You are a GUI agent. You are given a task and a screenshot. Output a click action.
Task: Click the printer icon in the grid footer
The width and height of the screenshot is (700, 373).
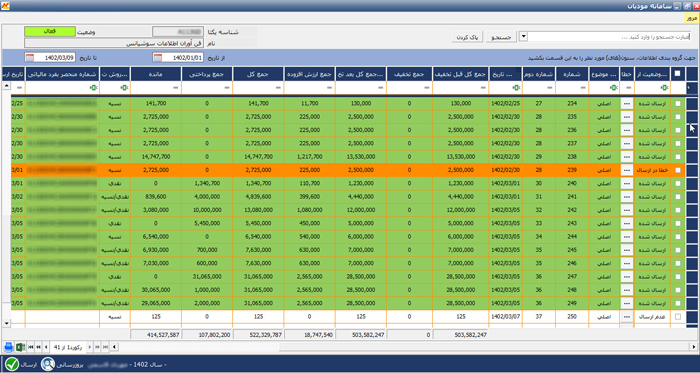coord(8,347)
